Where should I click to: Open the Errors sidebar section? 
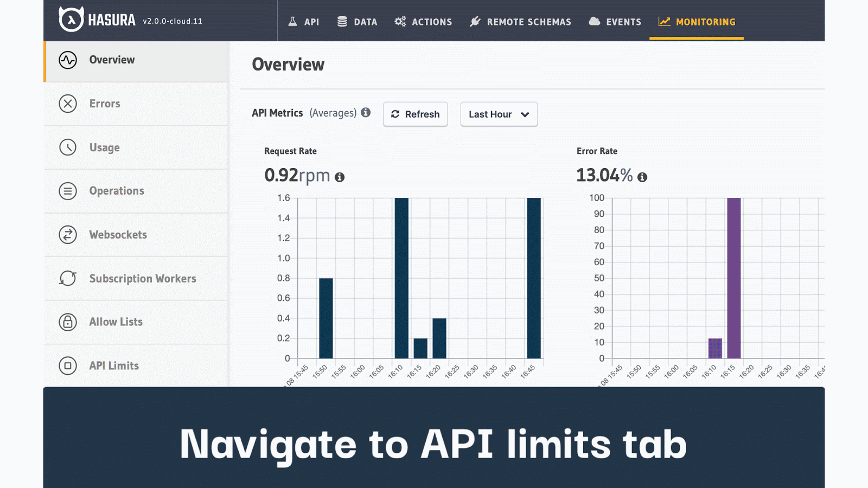(x=136, y=104)
